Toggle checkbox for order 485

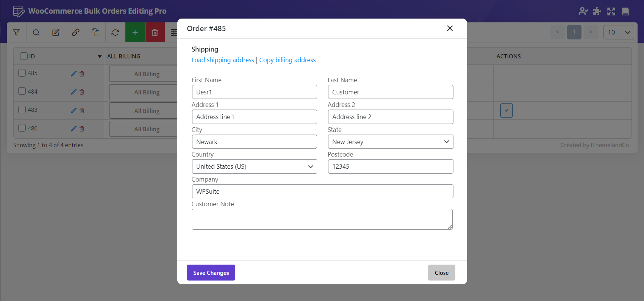(x=22, y=73)
